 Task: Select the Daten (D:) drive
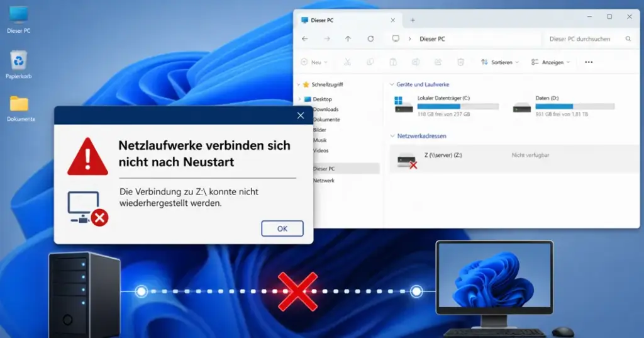(x=564, y=106)
